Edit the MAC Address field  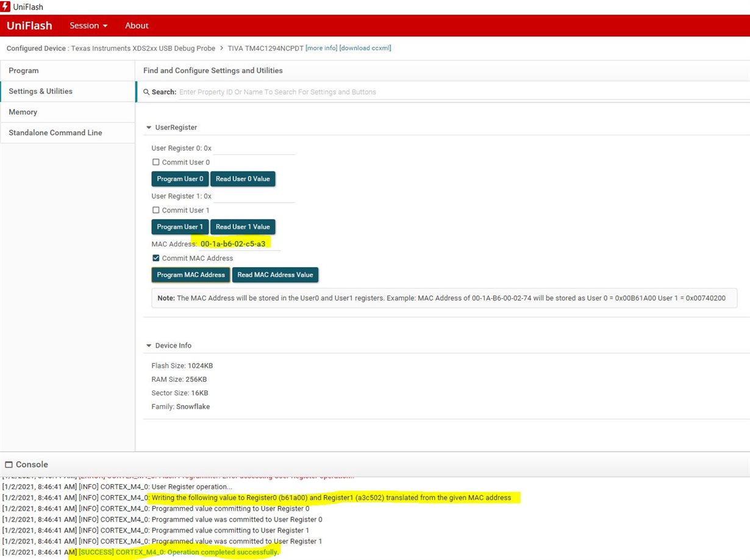(240, 244)
